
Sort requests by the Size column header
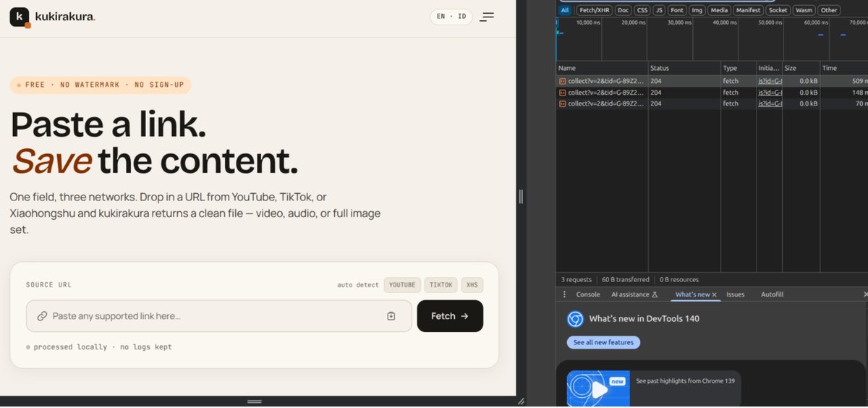[x=801, y=68]
